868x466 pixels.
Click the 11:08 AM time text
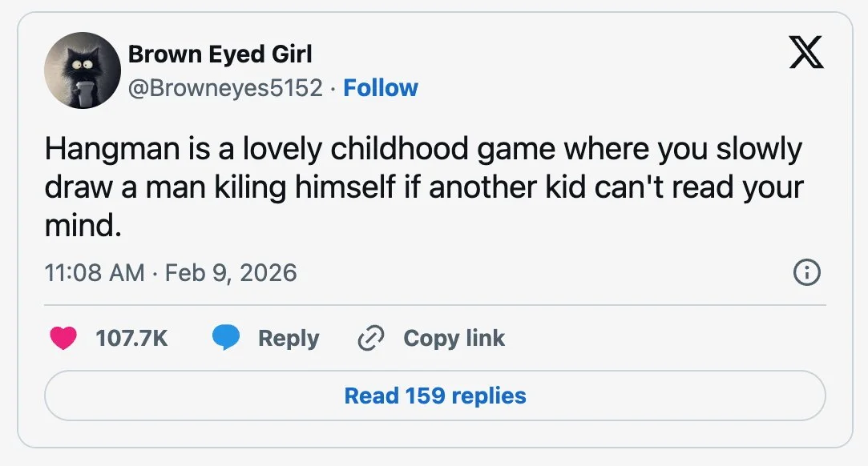coord(95,273)
